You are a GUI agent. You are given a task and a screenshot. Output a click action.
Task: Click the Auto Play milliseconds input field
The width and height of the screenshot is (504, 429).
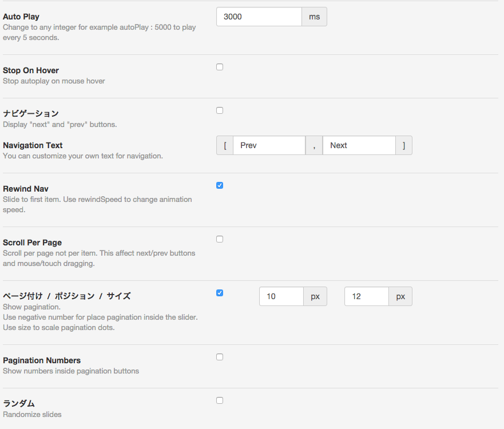(259, 17)
